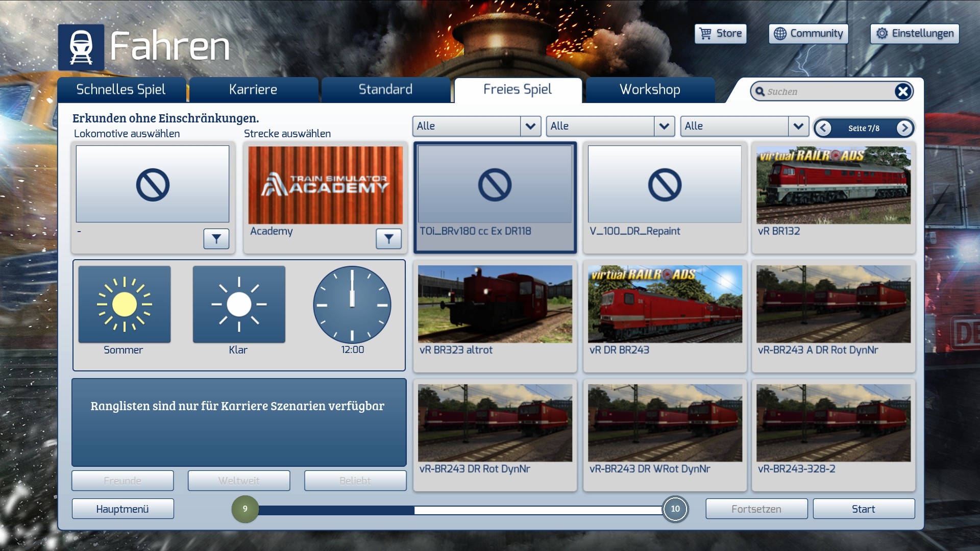Click the 12:00 clock face

click(352, 305)
